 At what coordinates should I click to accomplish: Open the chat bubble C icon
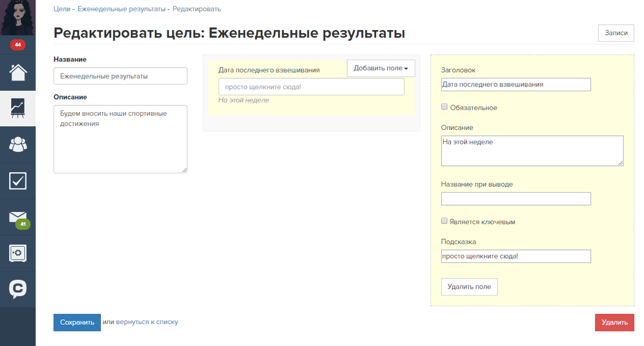(x=18, y=289)
